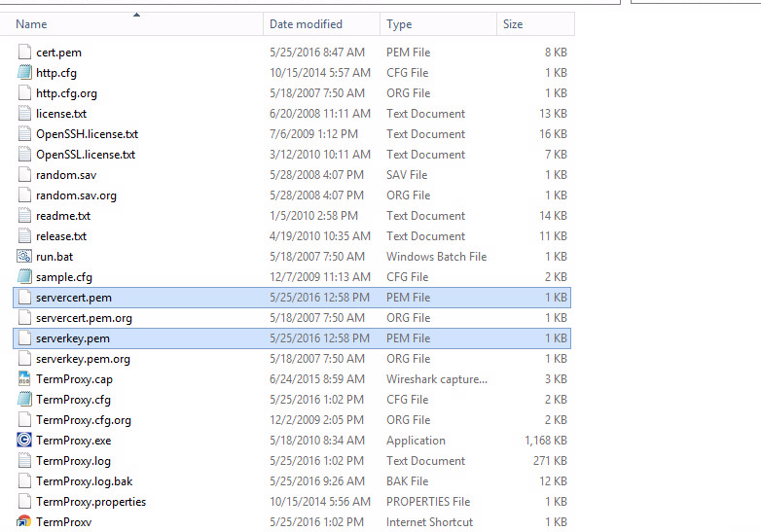Click the Size column header
761x532 pixels.
coord(513,24)
